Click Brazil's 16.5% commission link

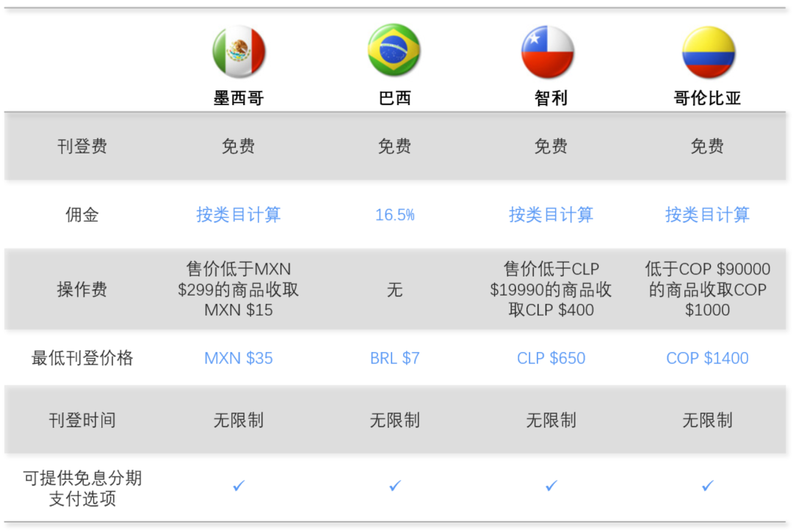tap(395, 215)
